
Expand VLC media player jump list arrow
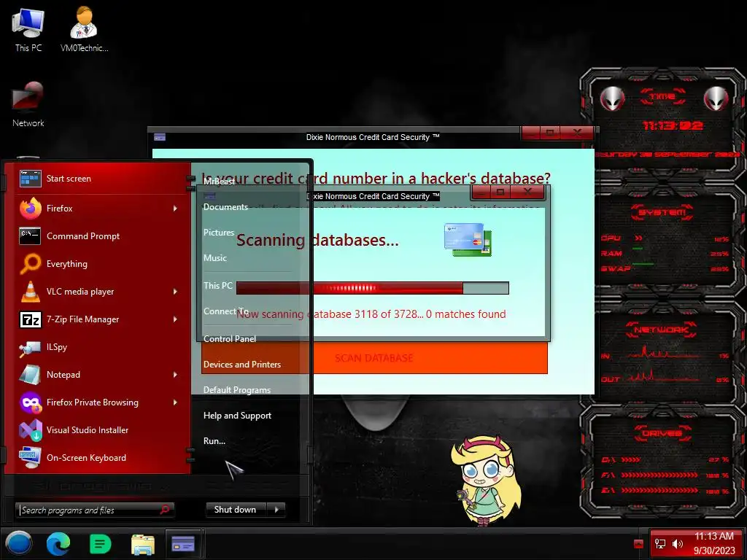coord(175,292)
